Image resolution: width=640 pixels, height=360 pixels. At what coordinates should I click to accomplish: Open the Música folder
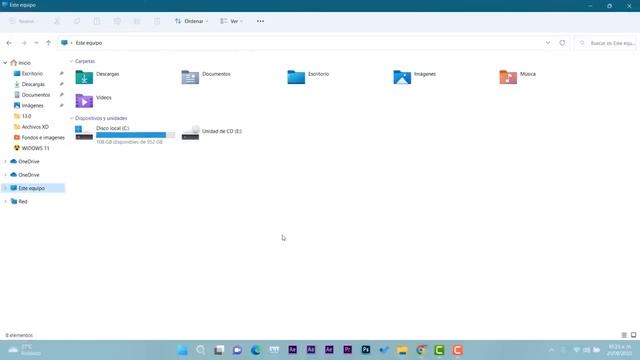pos(518,76)
